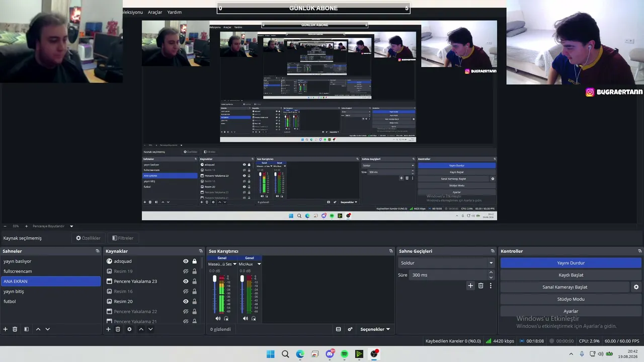
Task: Open scene filters icon in Sahneler toolbar
Action: (26, 329)
